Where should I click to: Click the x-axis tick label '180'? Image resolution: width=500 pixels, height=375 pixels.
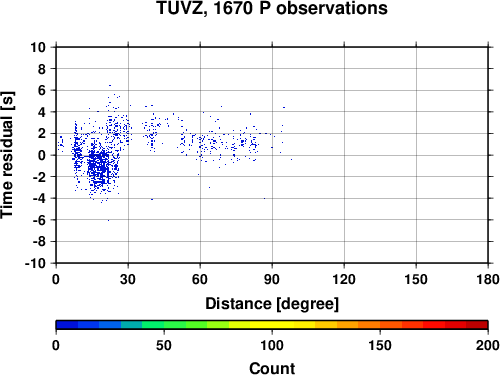tap(488, 279)
